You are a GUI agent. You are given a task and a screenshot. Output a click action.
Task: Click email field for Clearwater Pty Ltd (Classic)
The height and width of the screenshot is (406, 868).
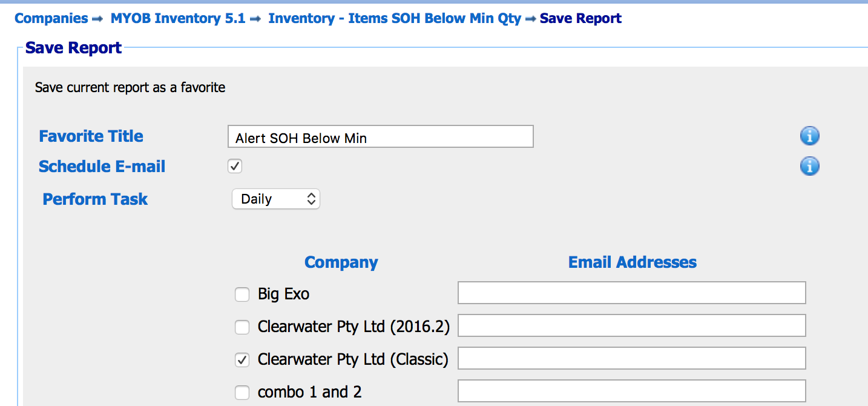point(632,358)
